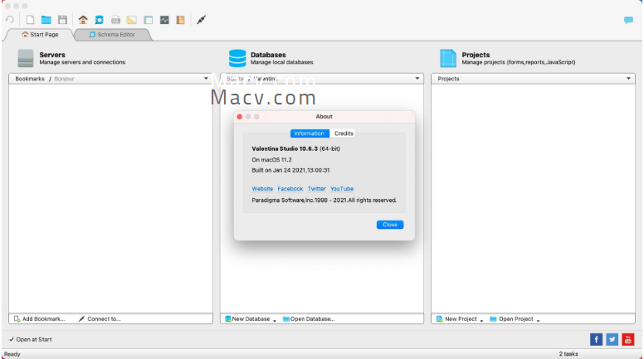Click the Save floppy disk toolbar icon
The image size is (644, 359).
62,20
